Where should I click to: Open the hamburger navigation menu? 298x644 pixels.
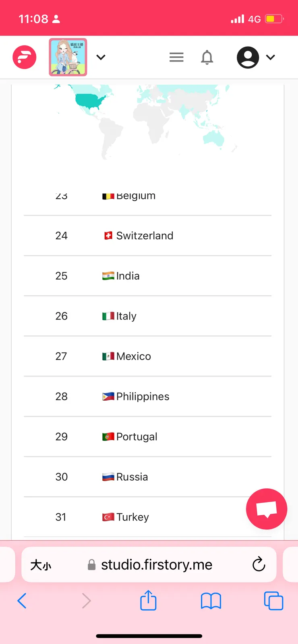(176, 57)
